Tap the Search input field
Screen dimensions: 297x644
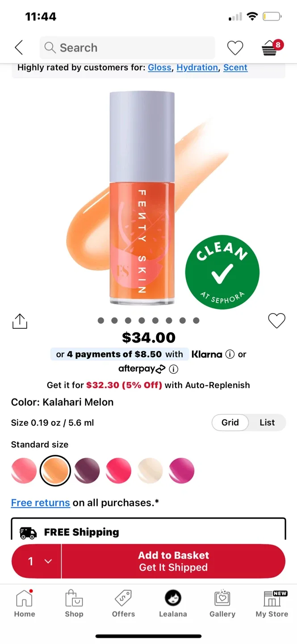point(127,47)
